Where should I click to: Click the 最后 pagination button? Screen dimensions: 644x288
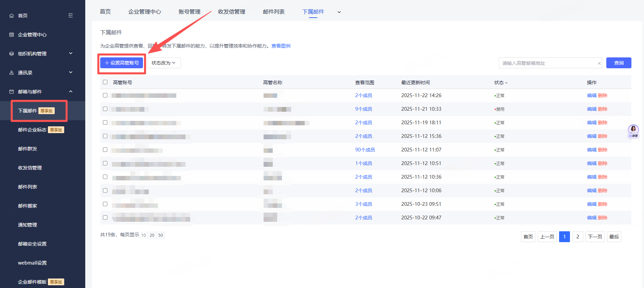(x=614, y=237)
